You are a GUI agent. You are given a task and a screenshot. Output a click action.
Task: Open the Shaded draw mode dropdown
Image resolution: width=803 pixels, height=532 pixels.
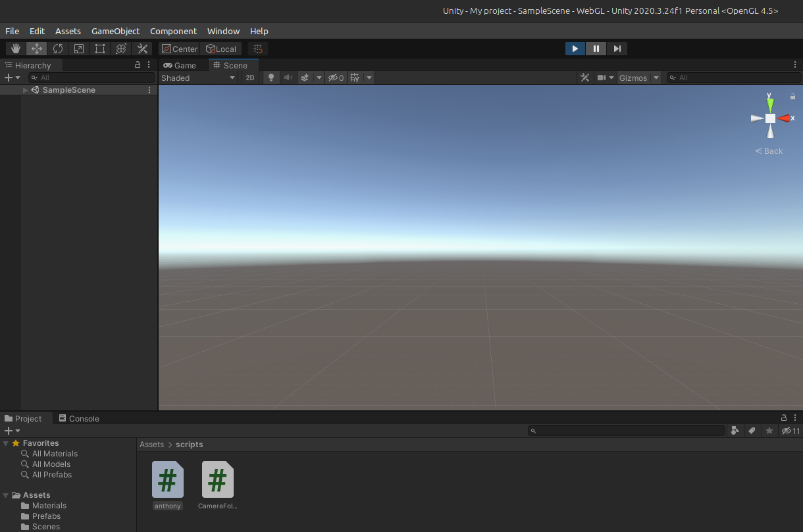point(198,78)
